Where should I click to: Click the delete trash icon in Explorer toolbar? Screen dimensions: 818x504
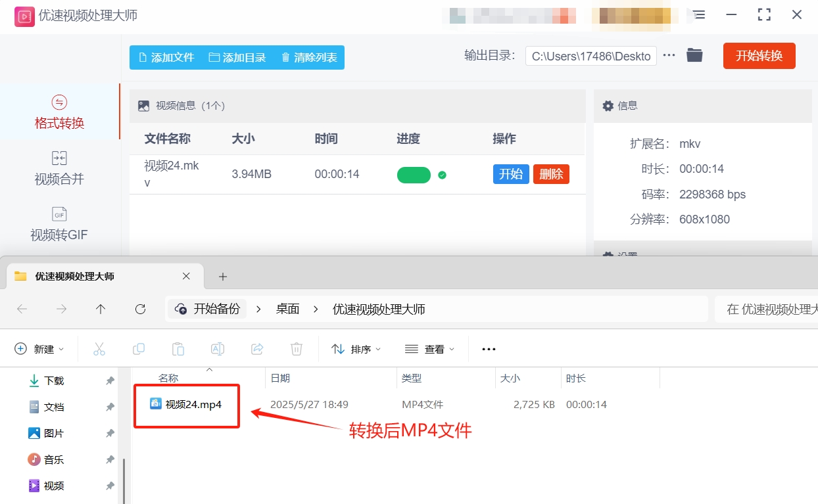297,349
